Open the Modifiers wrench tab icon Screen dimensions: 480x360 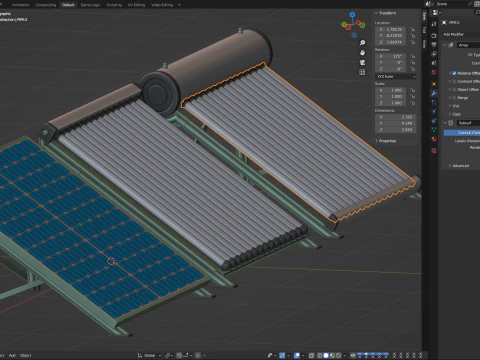coord(434,93)
